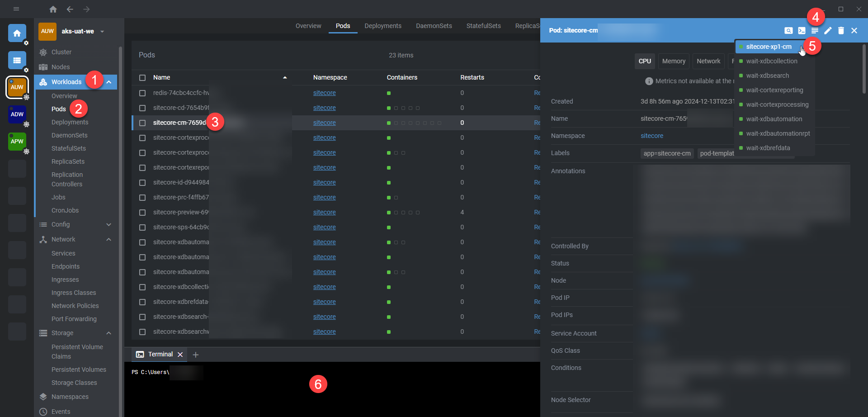
Task: Delete the pod using the trash icon
Action: 841,30
